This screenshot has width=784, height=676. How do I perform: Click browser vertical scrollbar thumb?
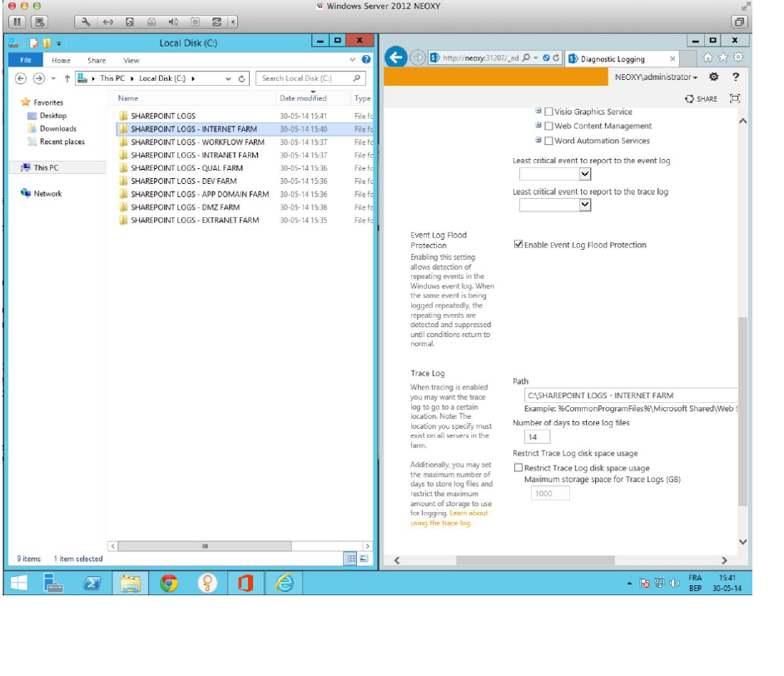742,411
